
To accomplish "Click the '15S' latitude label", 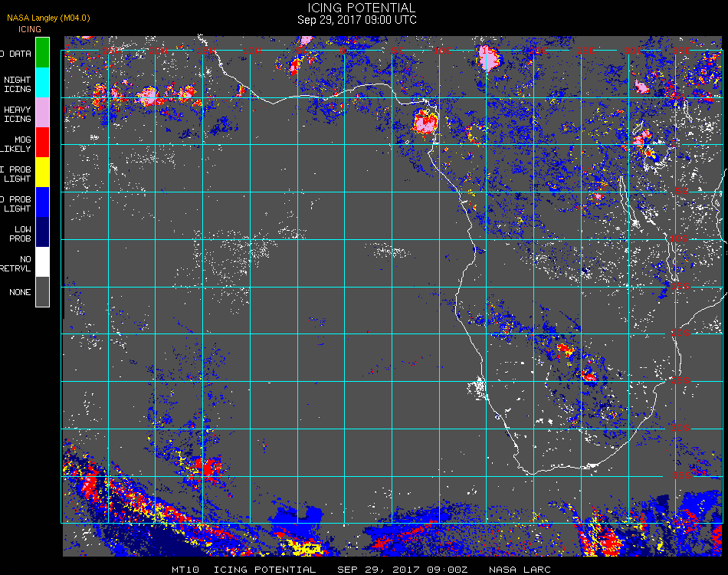I will click(680, 286).
